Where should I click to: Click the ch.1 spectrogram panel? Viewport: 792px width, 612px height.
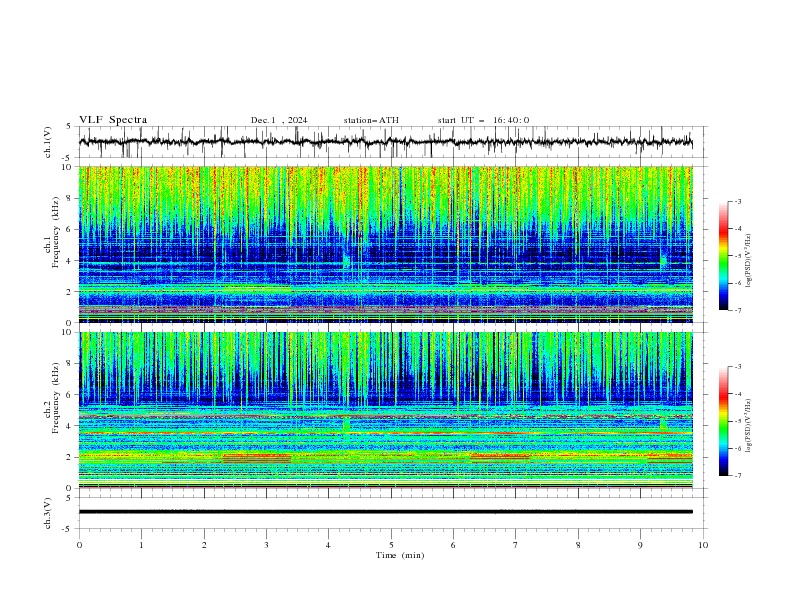(385, 244)
